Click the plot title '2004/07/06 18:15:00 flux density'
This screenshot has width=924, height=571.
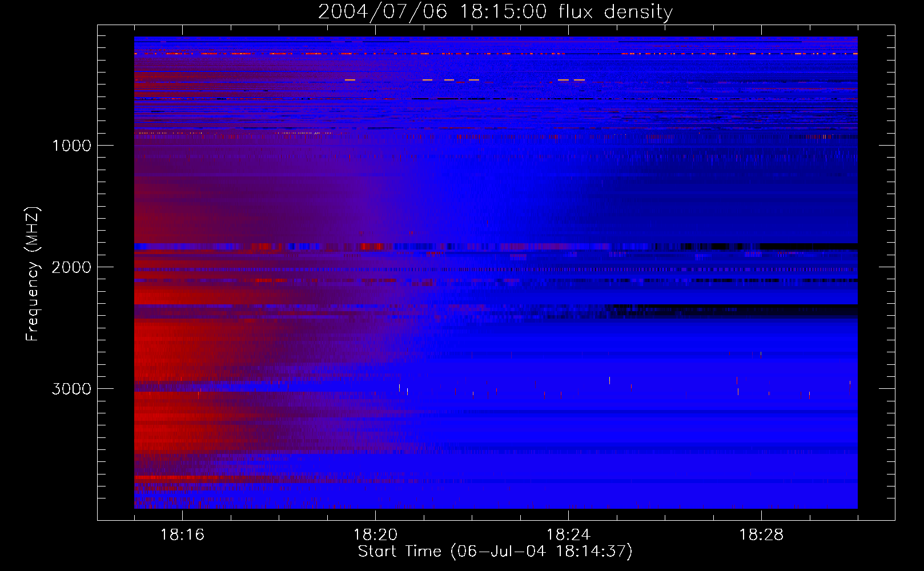(x=495, y=12)
